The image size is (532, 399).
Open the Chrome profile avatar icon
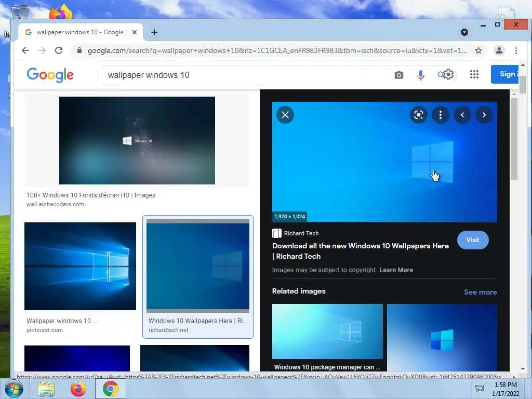[x=499, y=50]
